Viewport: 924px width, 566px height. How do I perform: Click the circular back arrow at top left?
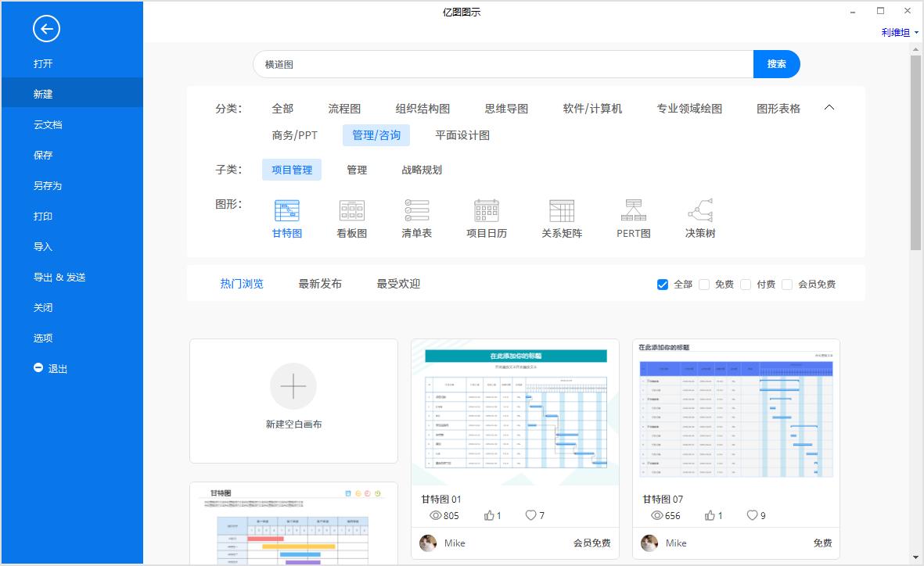[x=46, y=29]
